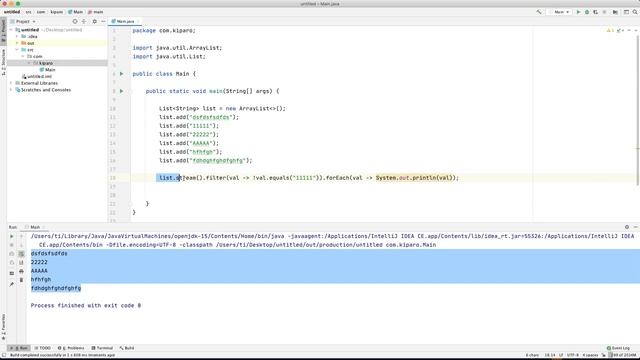Open the Problems tool window tab
Screen dimensions: 640x360
71,348
